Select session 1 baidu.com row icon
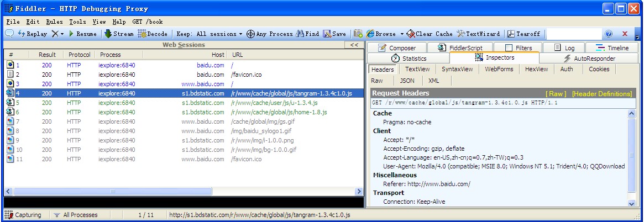 (x=11, y=65)
